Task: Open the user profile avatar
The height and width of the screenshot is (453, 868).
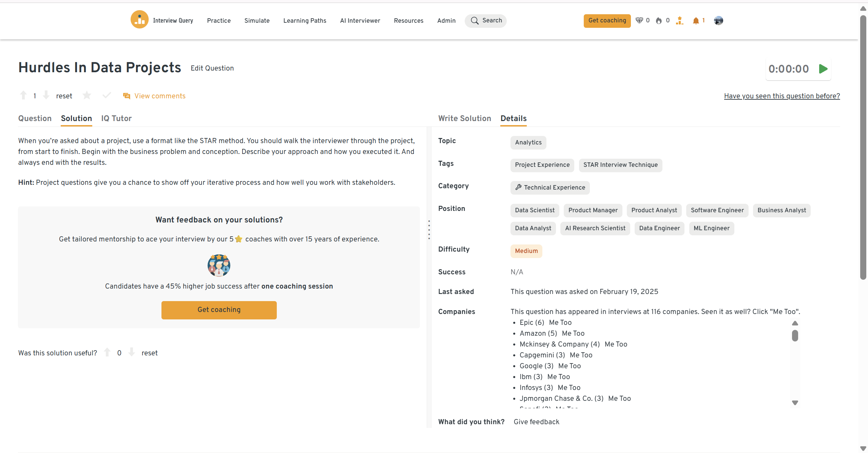Action: (718, 21)
